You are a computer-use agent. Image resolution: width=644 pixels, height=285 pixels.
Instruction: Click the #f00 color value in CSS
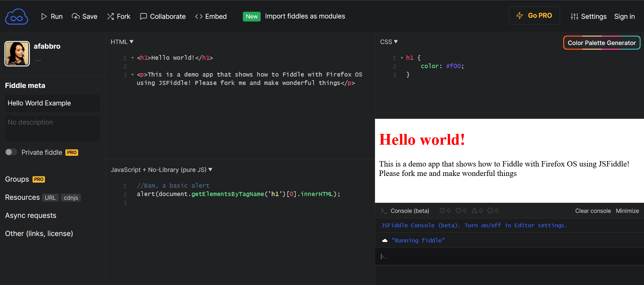(x=453, y=66)
